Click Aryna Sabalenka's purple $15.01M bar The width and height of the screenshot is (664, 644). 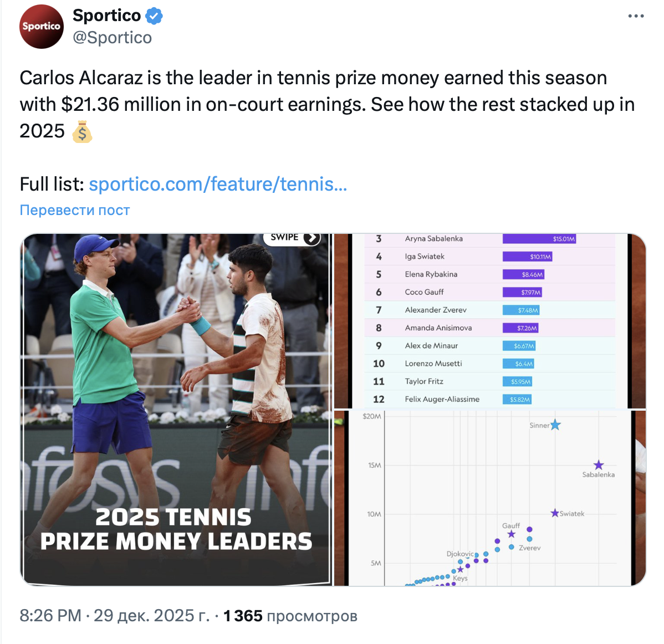pos(539,239)
